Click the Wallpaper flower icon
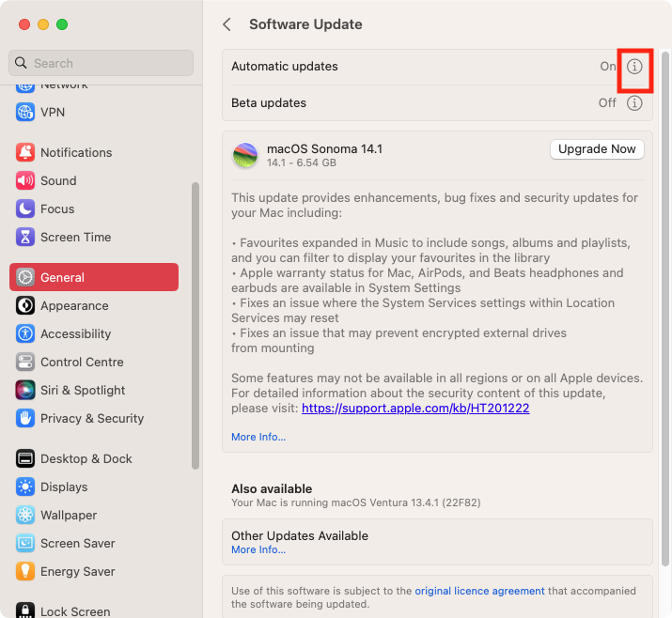Viewport: 672px width, 618px height. pyautogui.click(x=25, y=516)
